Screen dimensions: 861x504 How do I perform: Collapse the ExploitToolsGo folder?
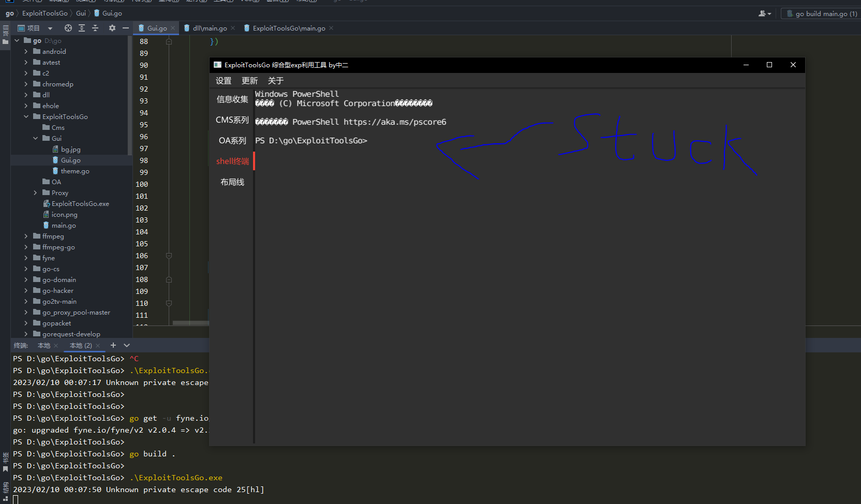[26, 116]
